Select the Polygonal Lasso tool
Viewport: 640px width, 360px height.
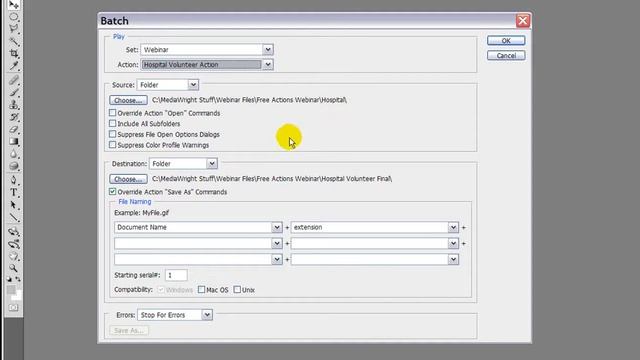point(14,29)
